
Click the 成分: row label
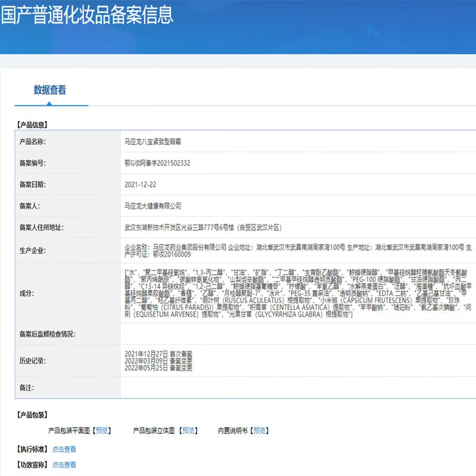coord(27,293)
